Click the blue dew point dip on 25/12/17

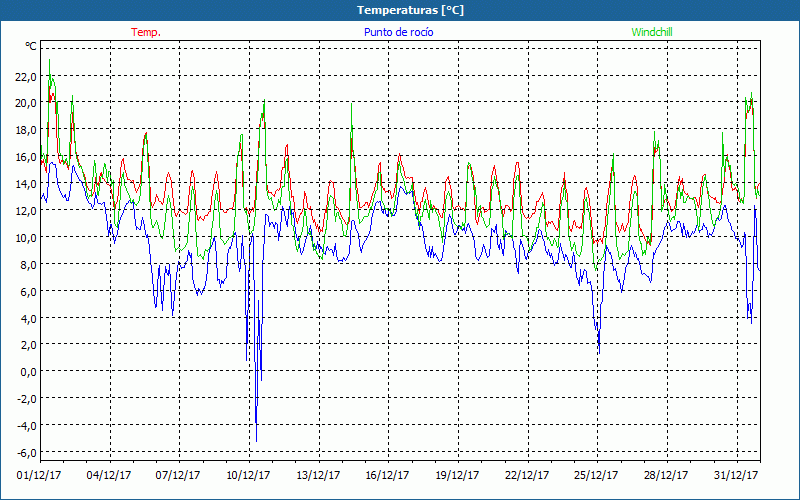pyautogui.click(x=599, y=352)
